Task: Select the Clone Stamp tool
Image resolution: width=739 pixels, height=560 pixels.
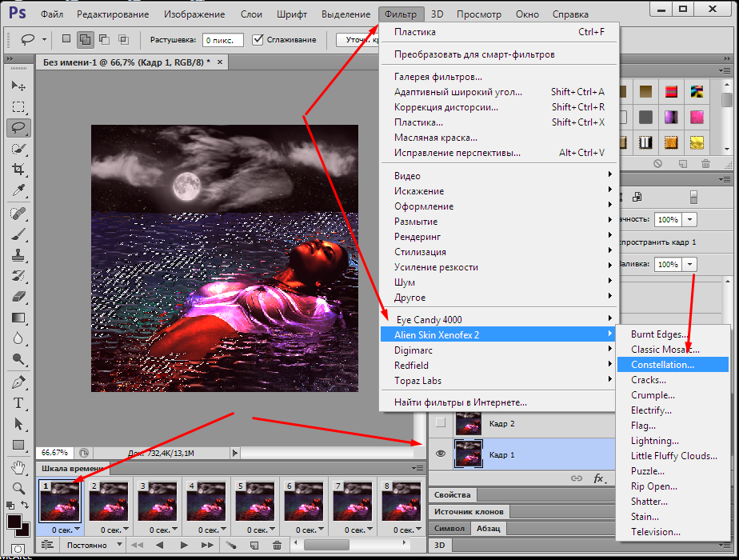Action: pos(18,254)
